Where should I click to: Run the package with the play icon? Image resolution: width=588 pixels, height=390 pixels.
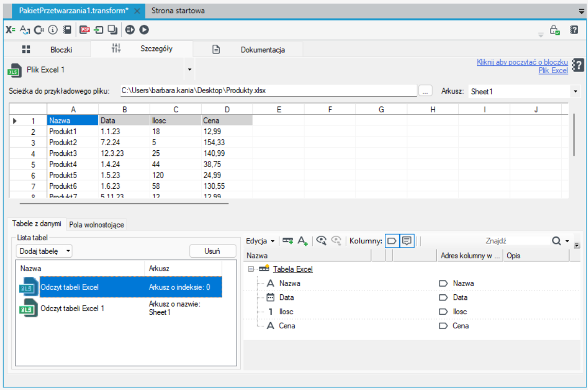tap(144, 30)
